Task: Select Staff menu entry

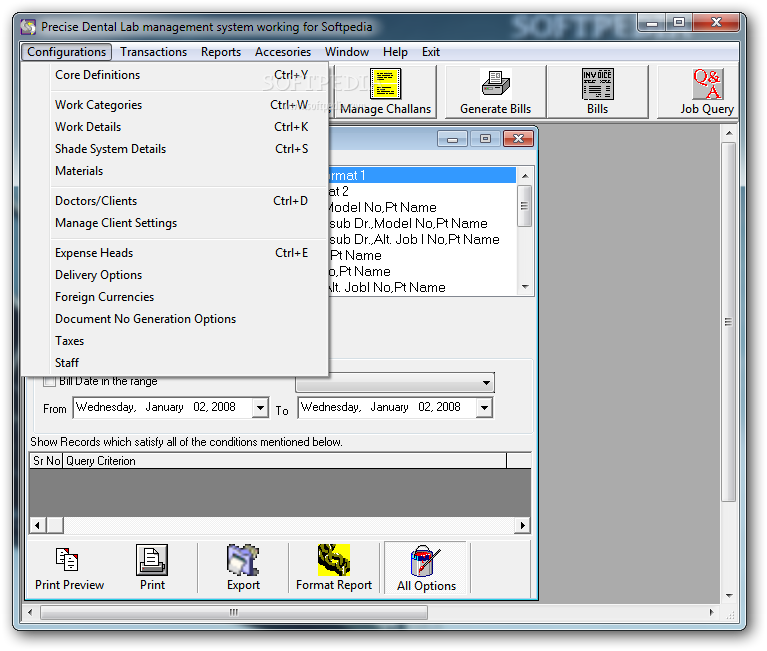Action: 175,363
